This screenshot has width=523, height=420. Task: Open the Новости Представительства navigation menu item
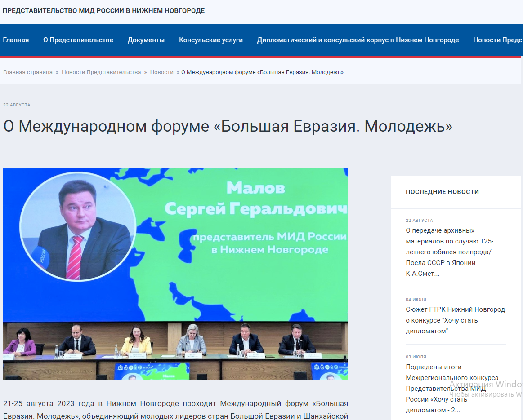[x=498, y=40]
